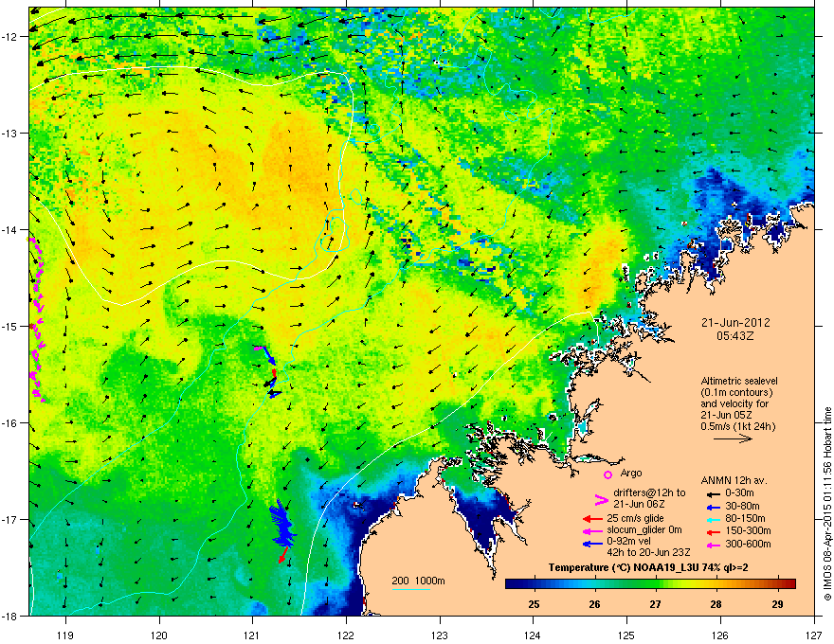Click the magenta drifters chevron legend symbol

click(601, 500)
